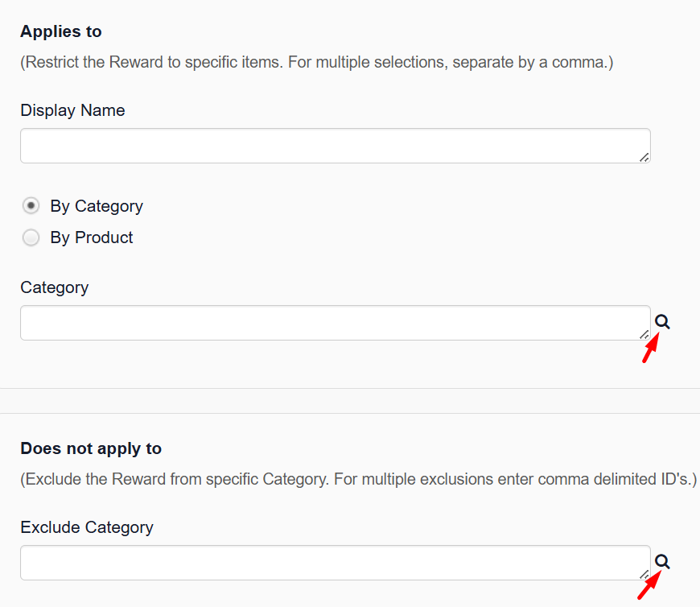Click inside the Category text field
The image size is (700, 607).
tap(336, 323)
